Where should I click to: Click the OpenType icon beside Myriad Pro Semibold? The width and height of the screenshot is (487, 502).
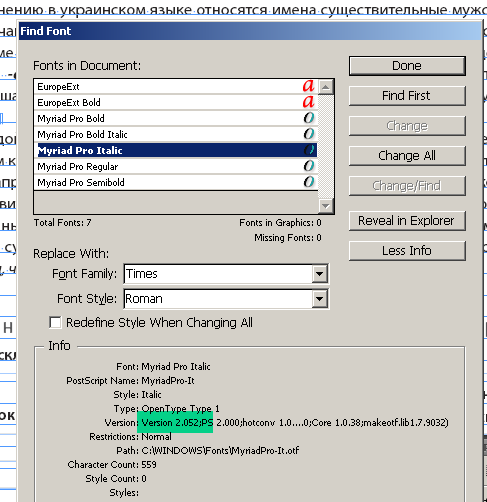click(309, 182)
